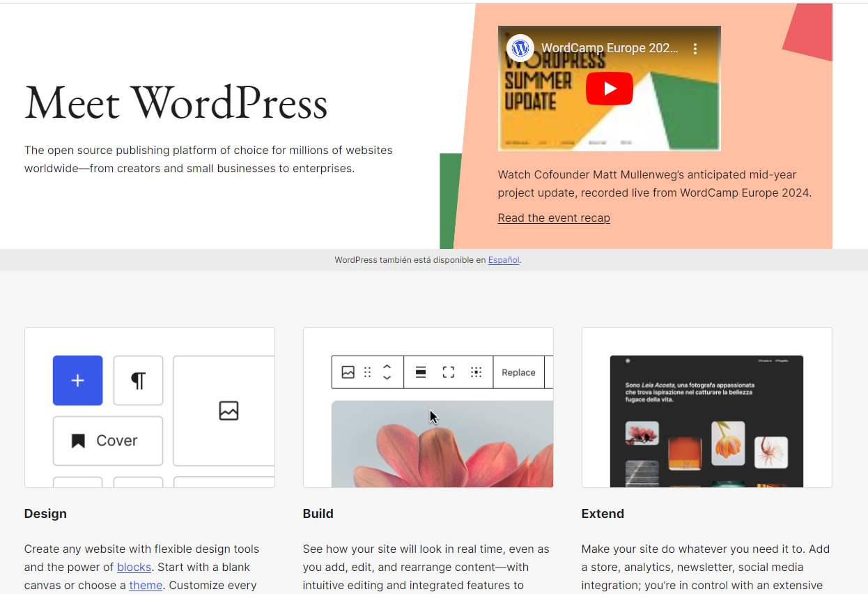This screenshot has height=594, width=868.
Task: Click the Meet WordPress heading
Action: point(176,102)
